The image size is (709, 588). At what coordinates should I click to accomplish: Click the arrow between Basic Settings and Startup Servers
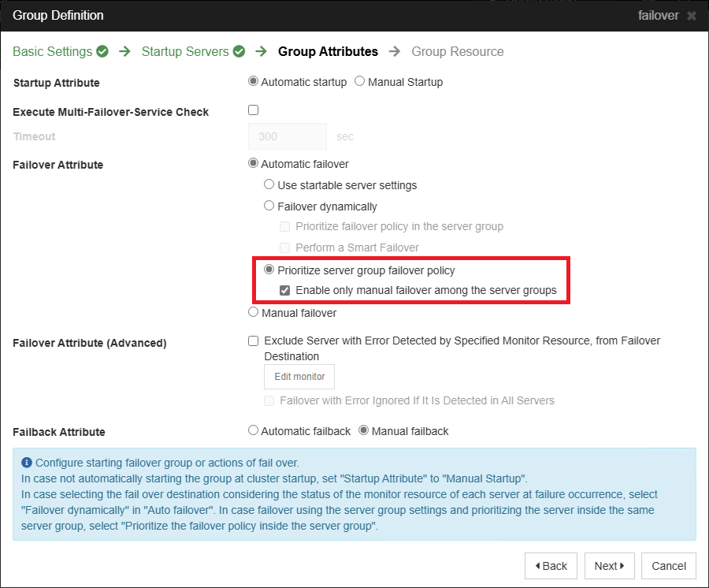(x=124, y=51)
